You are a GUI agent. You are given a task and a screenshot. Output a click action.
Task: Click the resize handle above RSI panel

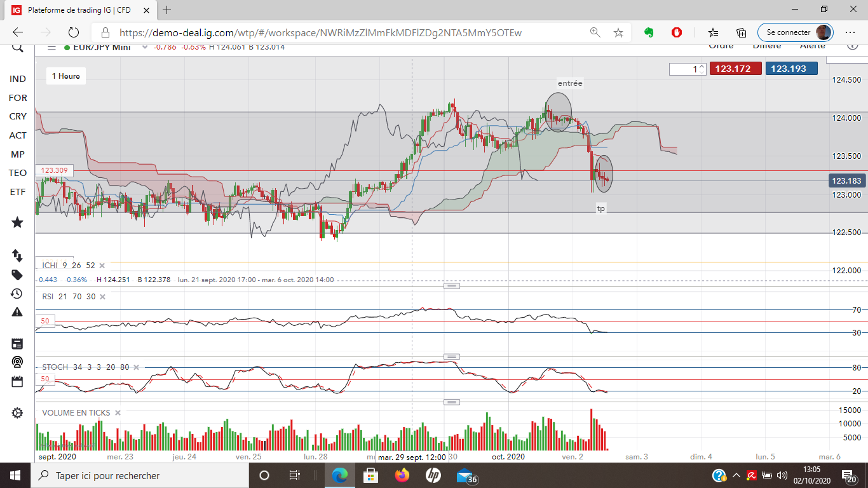pyautogui.click(x=452, y=286)
